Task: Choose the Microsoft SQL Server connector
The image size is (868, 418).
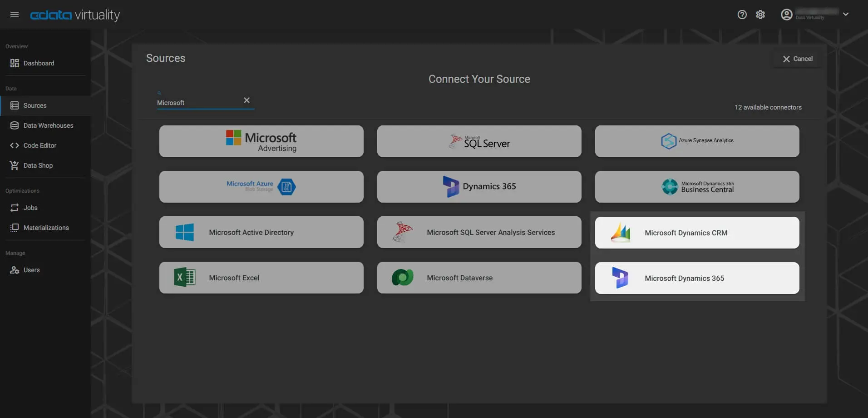Action: tap(479, 141)
